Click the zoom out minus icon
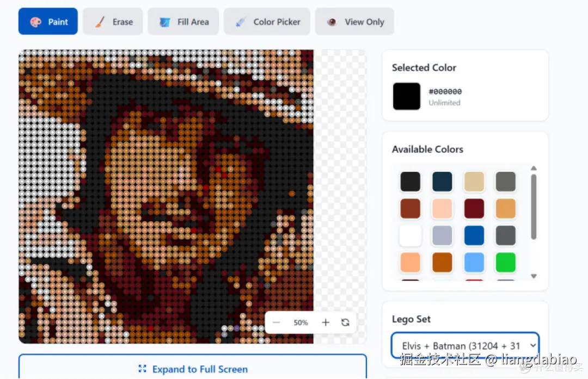The width and height of the screenshot is (588, 379). (x=276, y=322)
